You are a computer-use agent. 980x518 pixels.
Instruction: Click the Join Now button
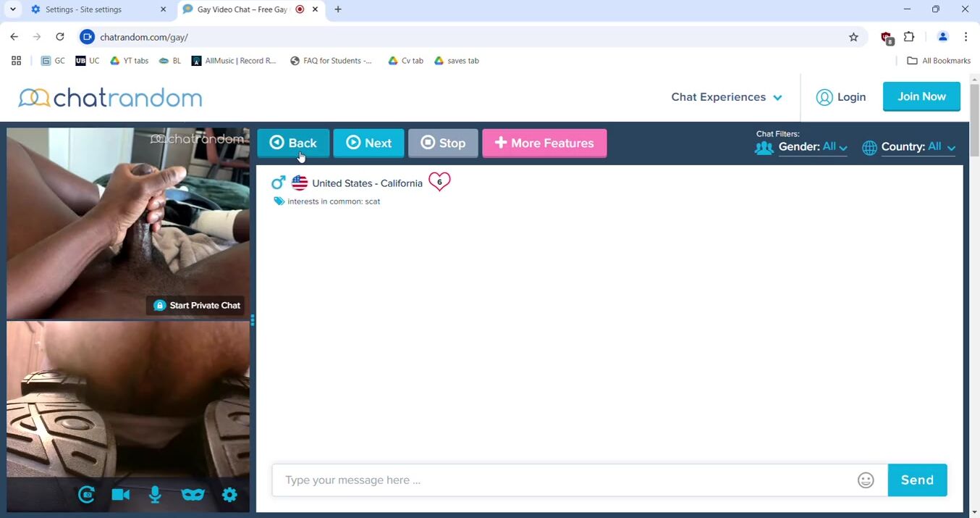[921, 96]
